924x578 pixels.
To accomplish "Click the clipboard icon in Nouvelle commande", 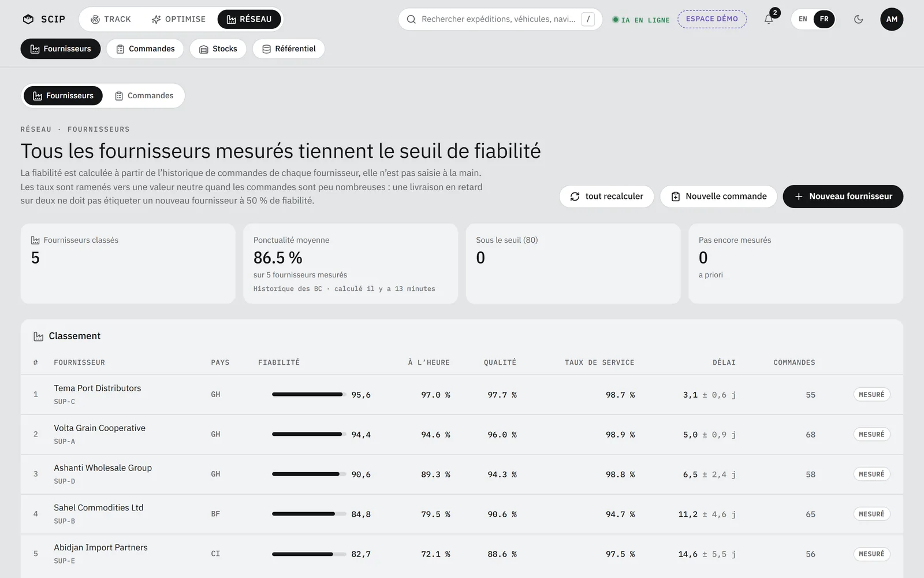I will point(676,197).
